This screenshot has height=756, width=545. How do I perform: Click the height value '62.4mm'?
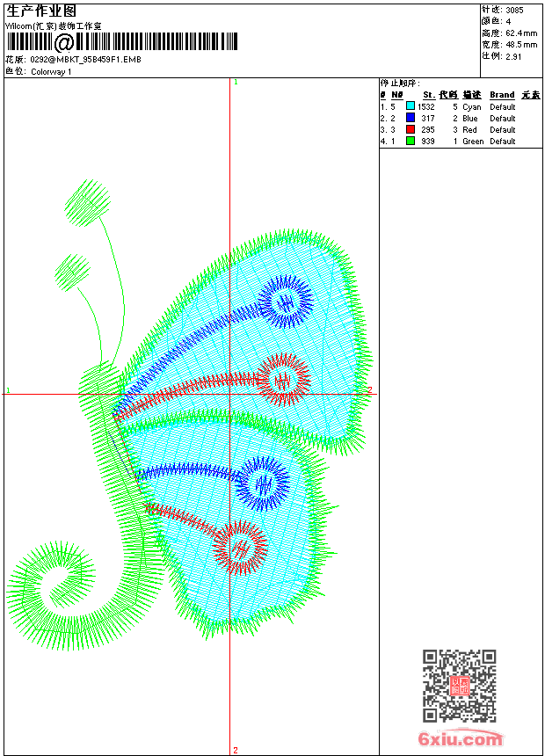pos(521,33)
